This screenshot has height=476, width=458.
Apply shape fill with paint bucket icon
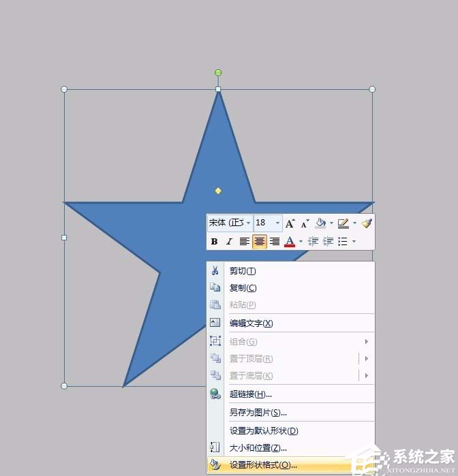tap(320, 223)
